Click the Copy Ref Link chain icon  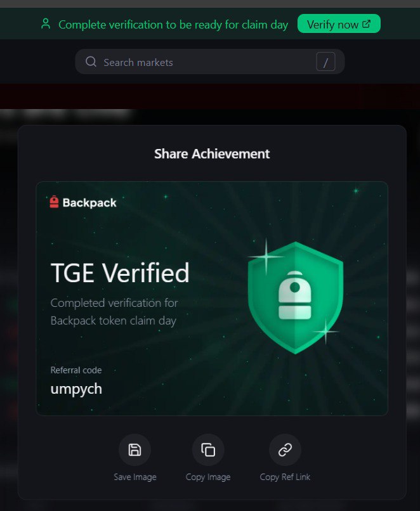(285, 450)
